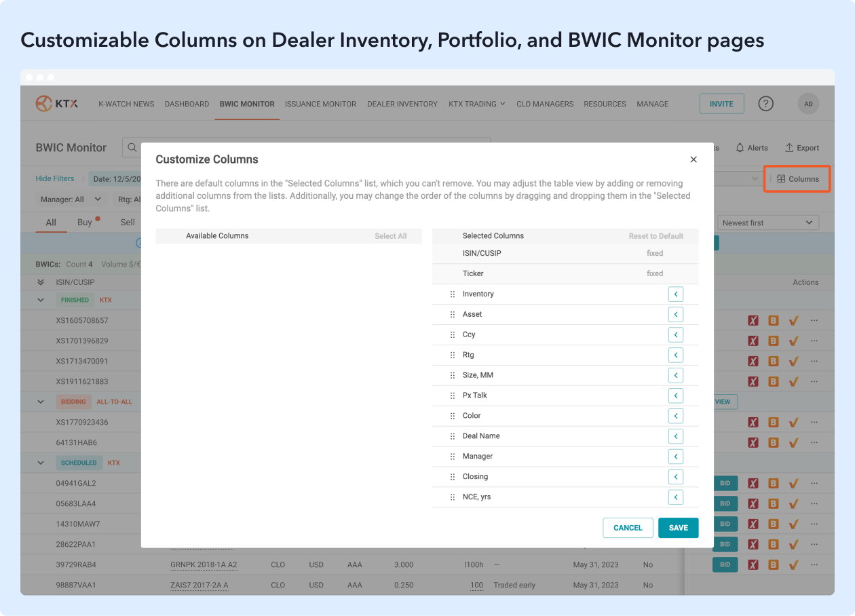The height and width of the screenshot is (616, 855).
Task: Click the Reset to Default link
Action: coord(655,236)
